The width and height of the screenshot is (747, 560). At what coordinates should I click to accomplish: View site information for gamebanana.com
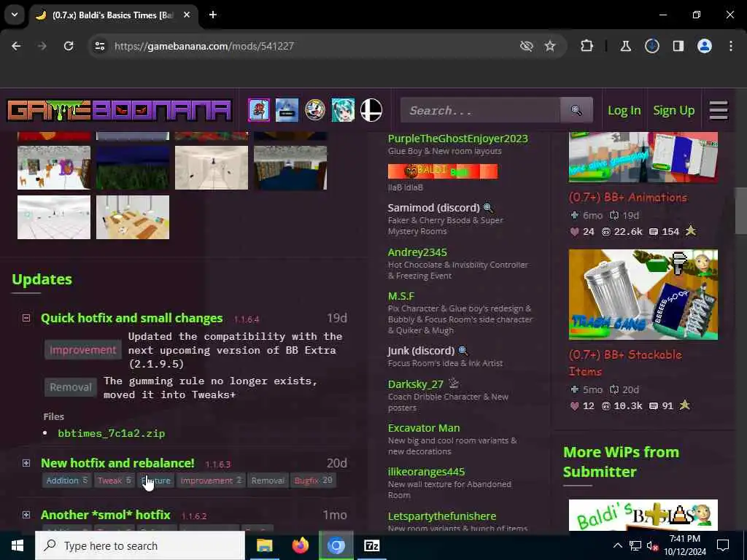pos(100,46)
